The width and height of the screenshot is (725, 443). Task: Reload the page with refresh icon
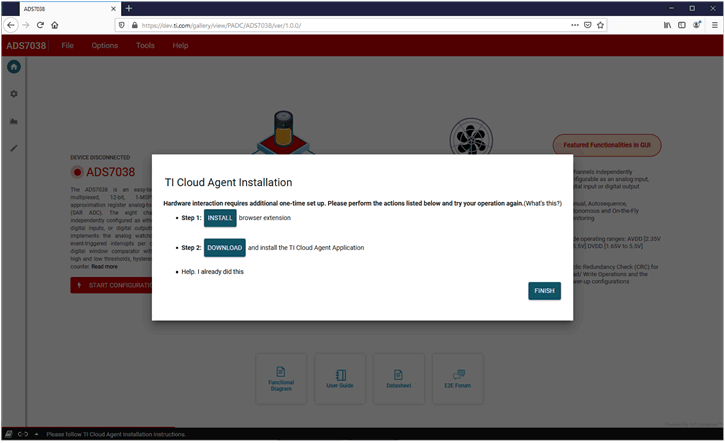pyautogui.click(x=40, y=25)
